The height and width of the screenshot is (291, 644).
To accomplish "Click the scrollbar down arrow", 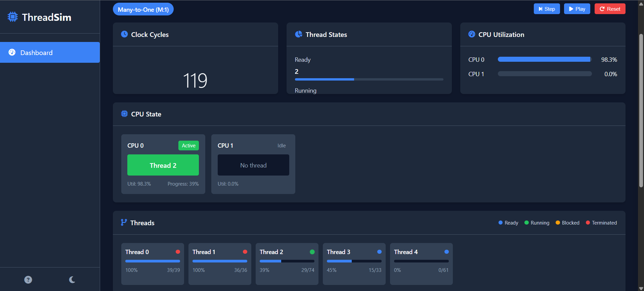I will coord(641,288).
